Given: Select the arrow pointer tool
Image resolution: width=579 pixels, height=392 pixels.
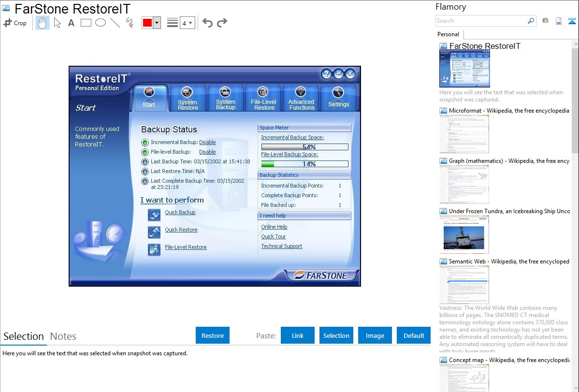Looking at the screenshot, I should coord(57,23).
